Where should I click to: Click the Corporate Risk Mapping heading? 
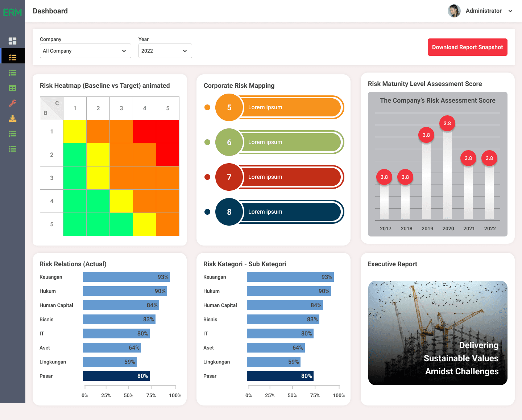click(x=239, y=86)
